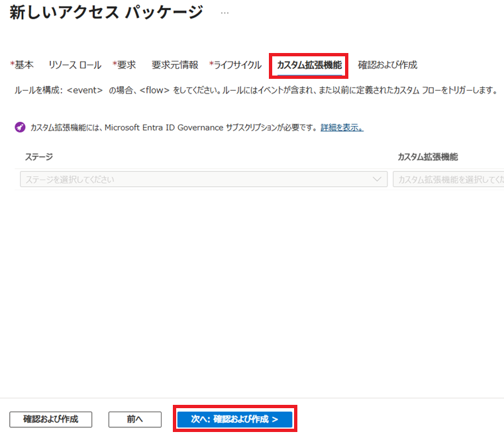Open the ellipsis menu beside the page title
The image size is (504, 434).
pyautogui.click(x=225, y=13)
